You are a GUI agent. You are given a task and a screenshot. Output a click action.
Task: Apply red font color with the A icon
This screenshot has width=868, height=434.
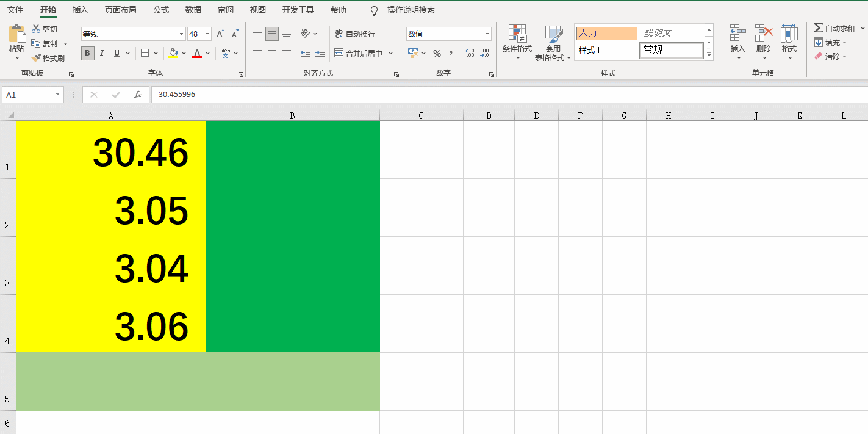tap(196, 53)
